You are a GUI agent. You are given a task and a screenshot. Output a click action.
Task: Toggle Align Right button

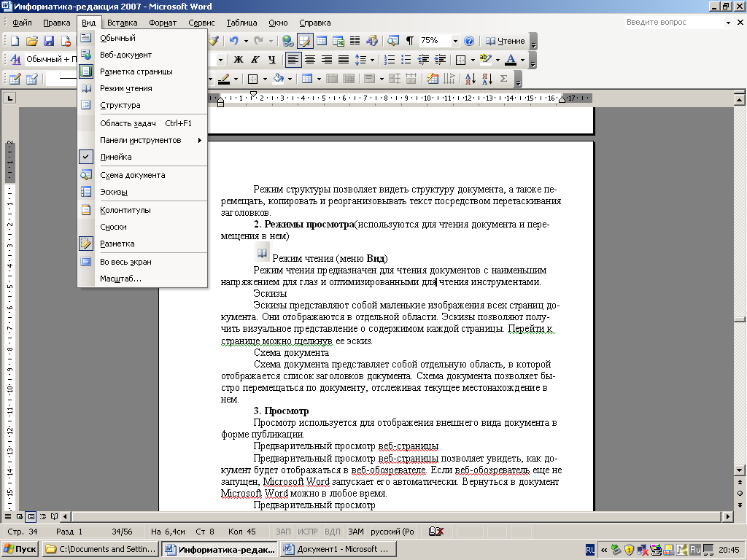click(x=326, y=60)
